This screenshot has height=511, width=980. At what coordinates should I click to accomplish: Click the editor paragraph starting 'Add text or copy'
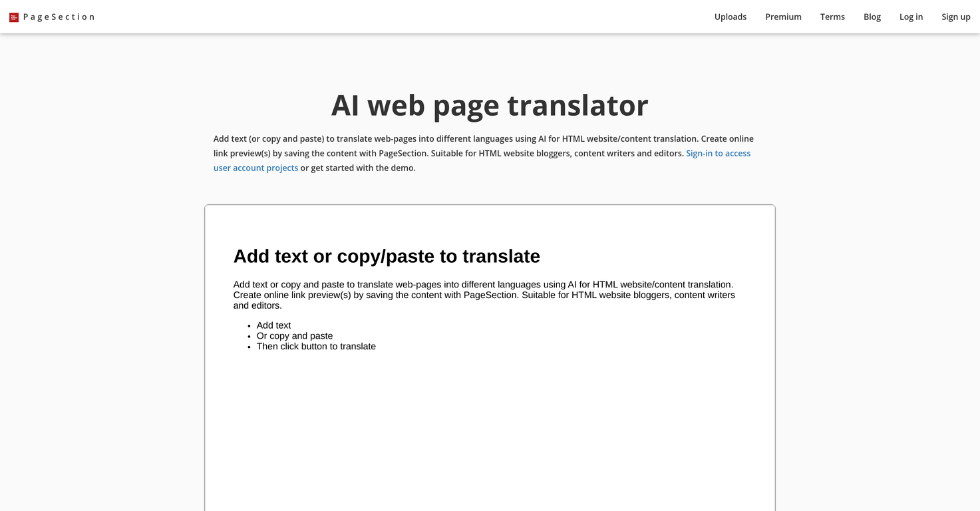pyautogui.click(x=484, y=295)
